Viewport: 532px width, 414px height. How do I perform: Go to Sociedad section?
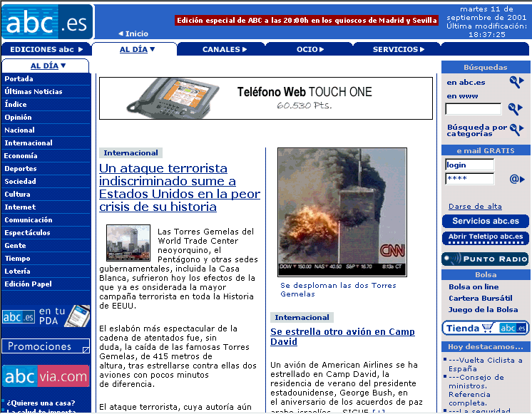point(20,182)
